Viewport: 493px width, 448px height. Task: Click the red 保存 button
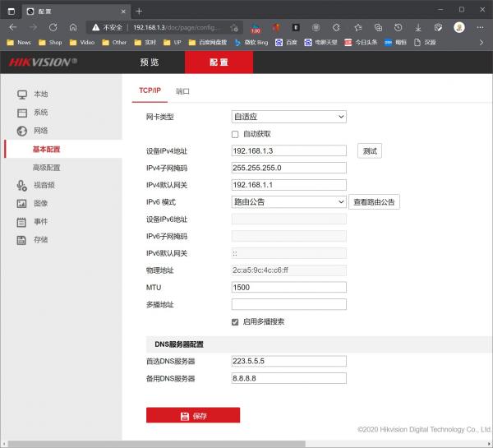point(193,416)
